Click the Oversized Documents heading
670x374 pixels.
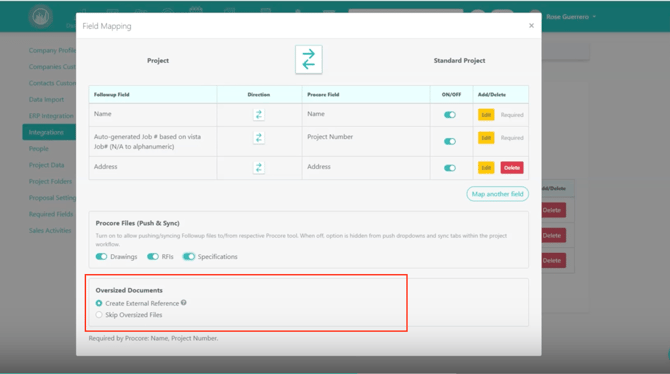[129, 290]
